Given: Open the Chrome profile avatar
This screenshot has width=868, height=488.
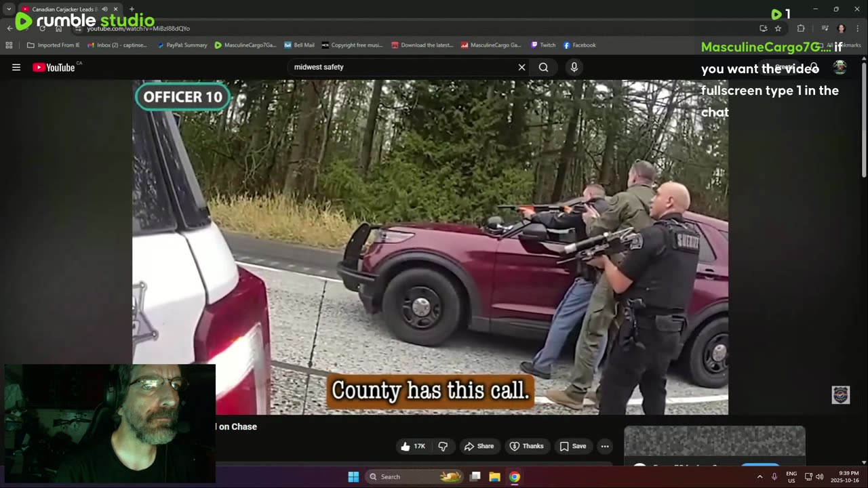Looking at the screenshot, I should (x=842, y=28).
